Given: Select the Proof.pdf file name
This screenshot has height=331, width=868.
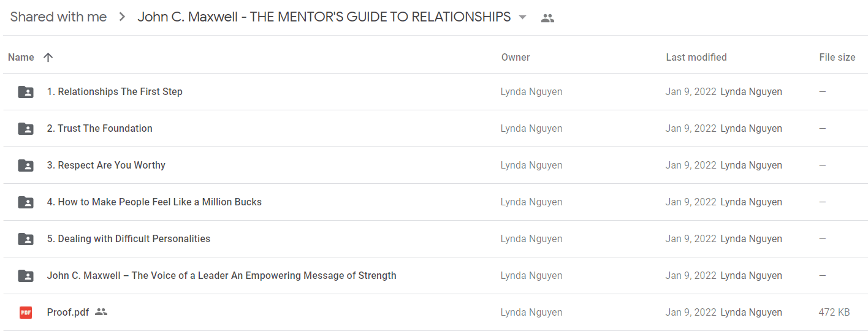Looking at the screenshot, I should [x=68, y=312].
